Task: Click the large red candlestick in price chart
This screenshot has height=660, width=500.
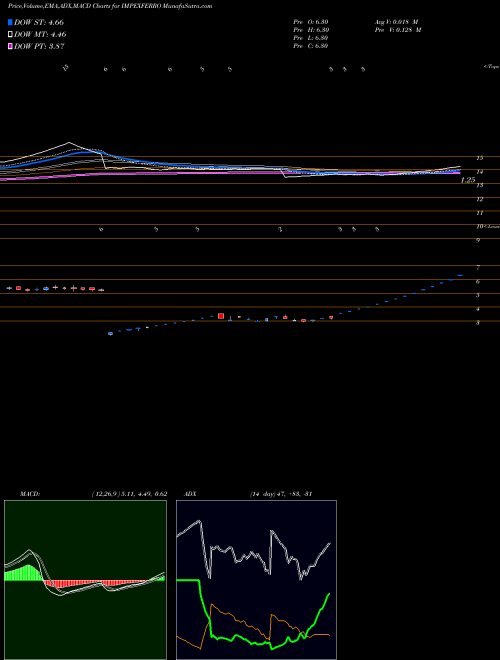Action: (221, 316)
